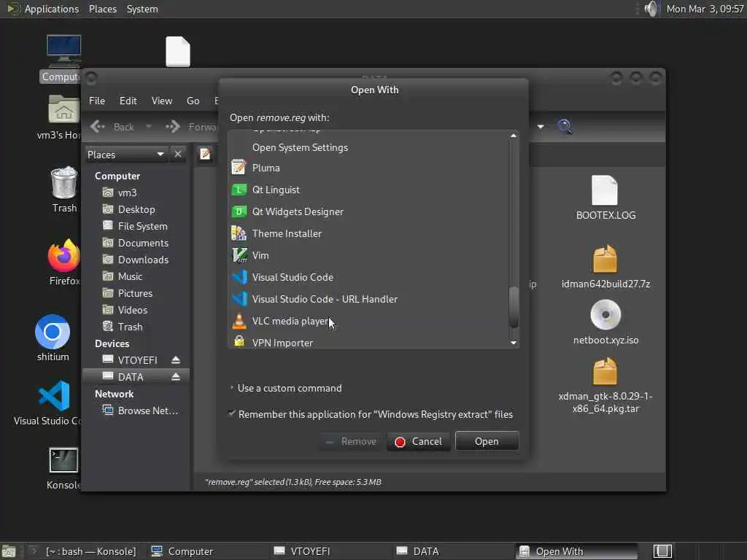Open the File menu

tap(97, 101)
